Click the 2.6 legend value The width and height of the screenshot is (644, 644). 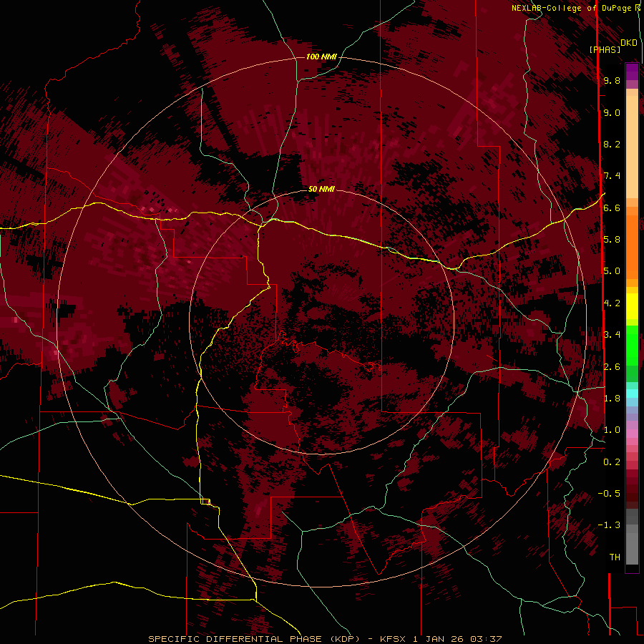[612, 367]
